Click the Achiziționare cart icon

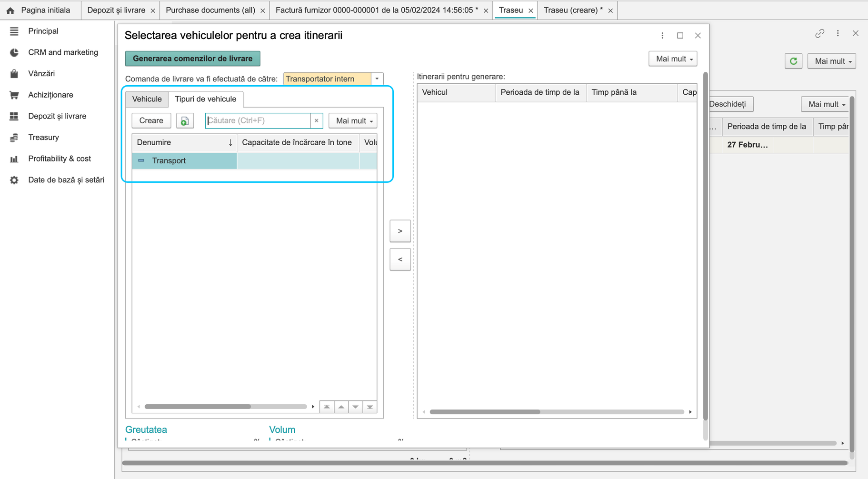point(14,95)
